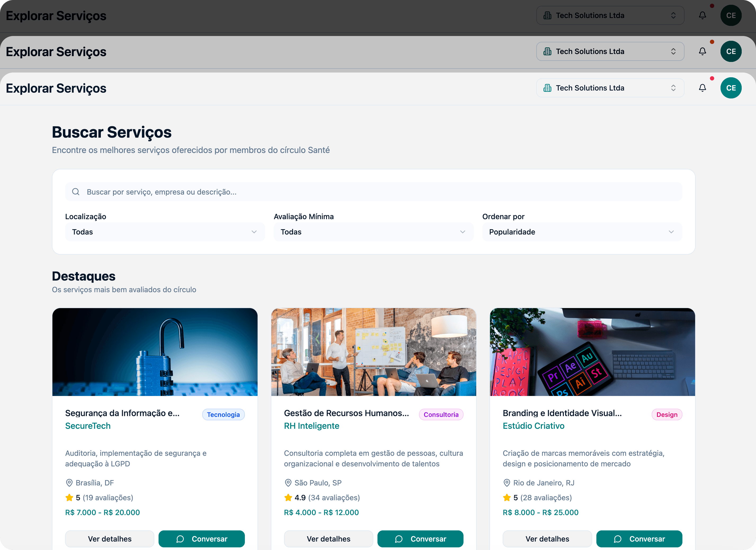Open the CE avatar in front window
The height and width of the screenshot is (550, 756).
click(731, 88)
